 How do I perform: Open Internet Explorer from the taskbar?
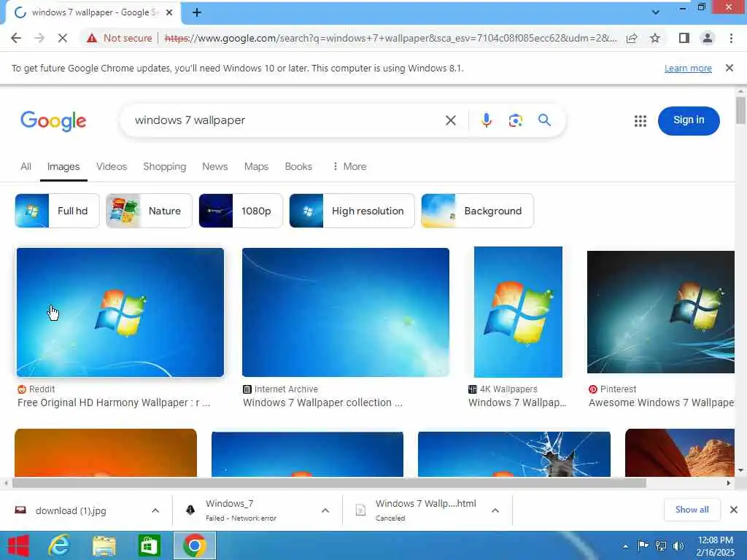pyautogui.click(x=59, y=545)
